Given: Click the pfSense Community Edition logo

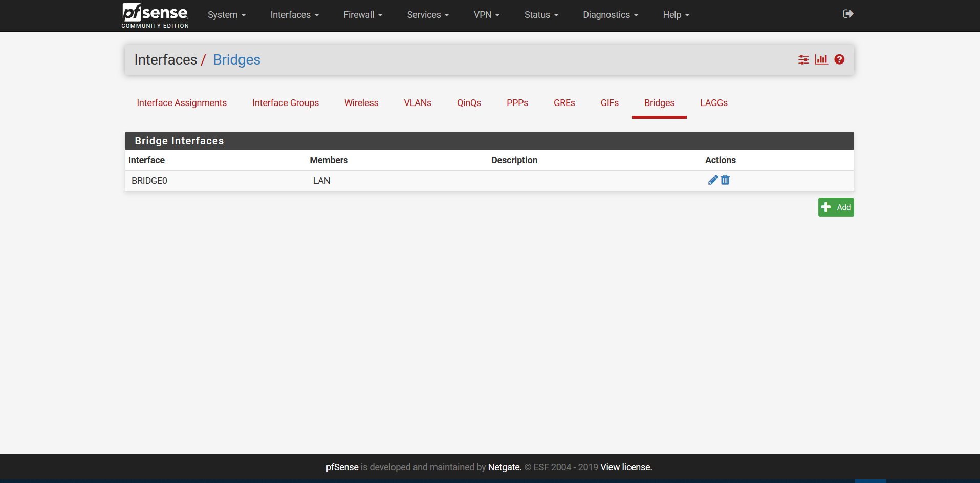Looking at the screenshot, I should tap(155, 15).
